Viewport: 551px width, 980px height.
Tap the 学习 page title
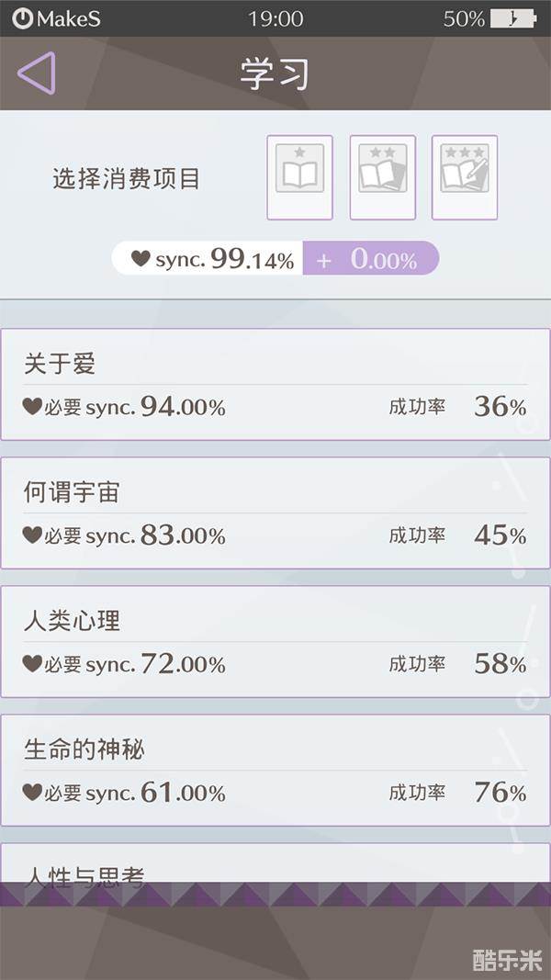coord(275,74)
